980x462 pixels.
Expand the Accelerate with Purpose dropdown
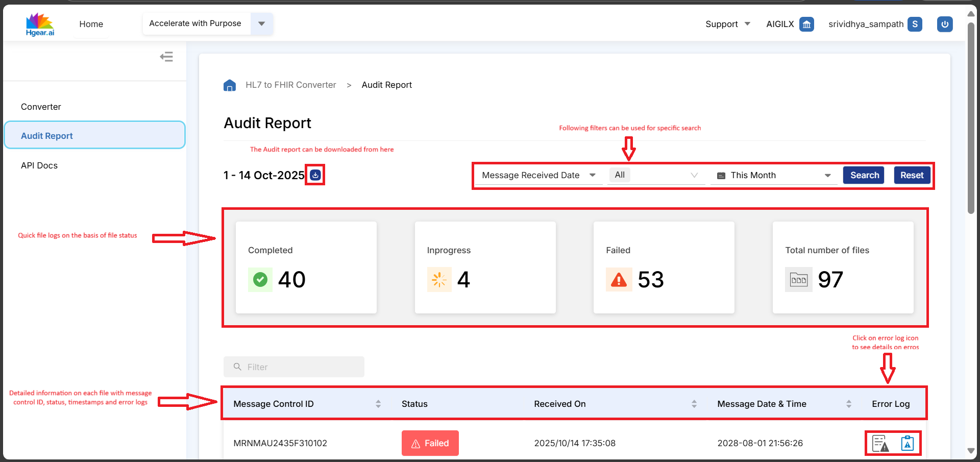click(261, 23)
